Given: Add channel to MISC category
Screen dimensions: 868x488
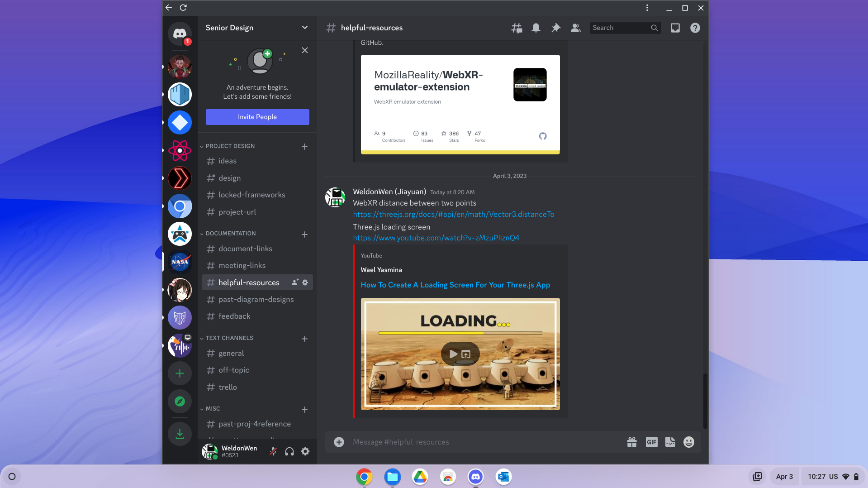Looking at the screenshot, I should 304,410.
